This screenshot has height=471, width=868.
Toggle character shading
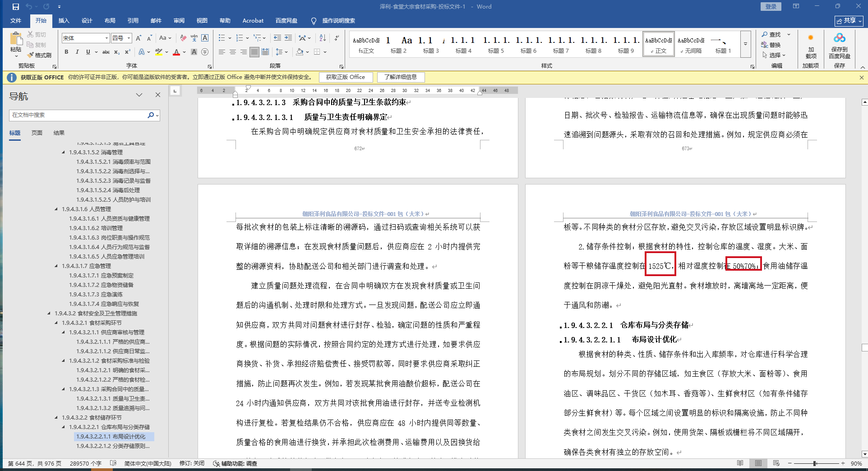(194, 52)
